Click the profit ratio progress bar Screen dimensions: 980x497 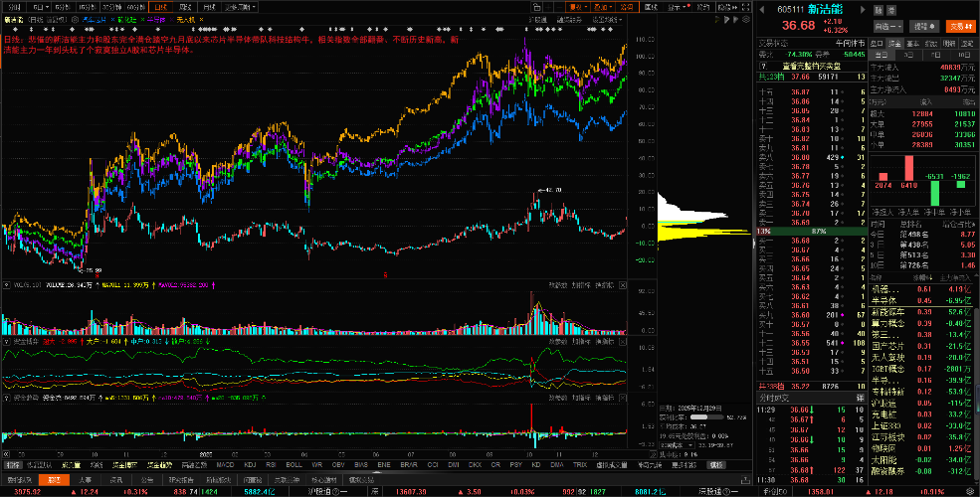coord(706,415)
